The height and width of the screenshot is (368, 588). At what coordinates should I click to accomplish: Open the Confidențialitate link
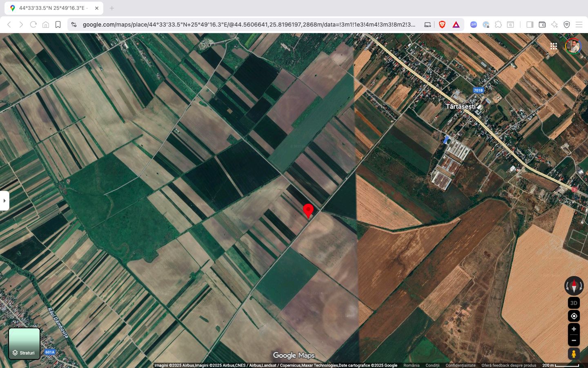(x=461, y=366)
